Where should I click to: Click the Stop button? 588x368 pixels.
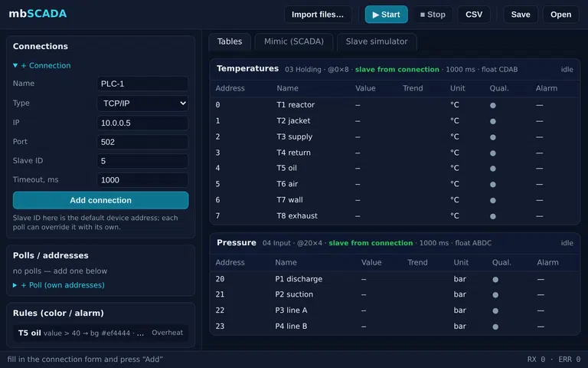click(x=433, y=15)
